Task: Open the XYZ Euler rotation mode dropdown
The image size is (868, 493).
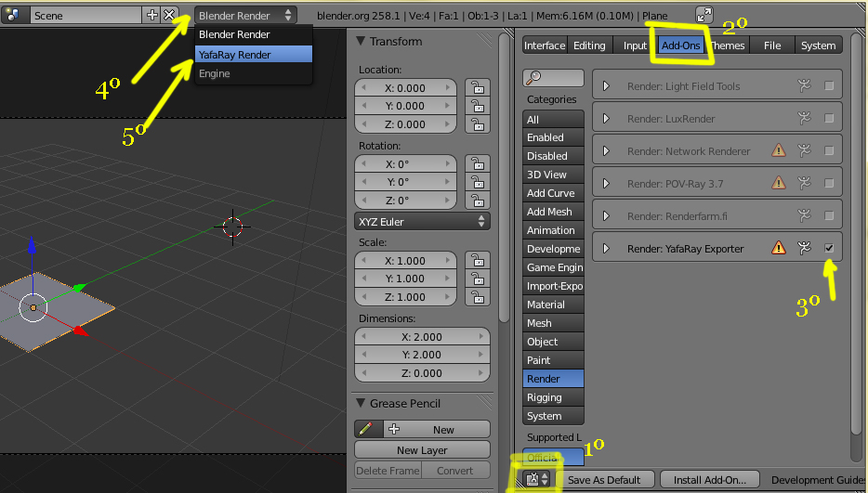Action: (x=422, y=221)
